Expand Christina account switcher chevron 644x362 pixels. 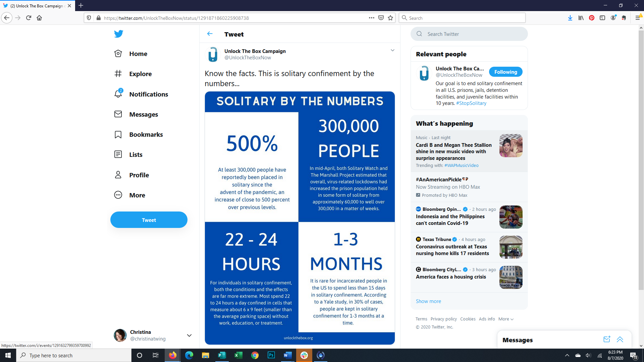[189, 336]
